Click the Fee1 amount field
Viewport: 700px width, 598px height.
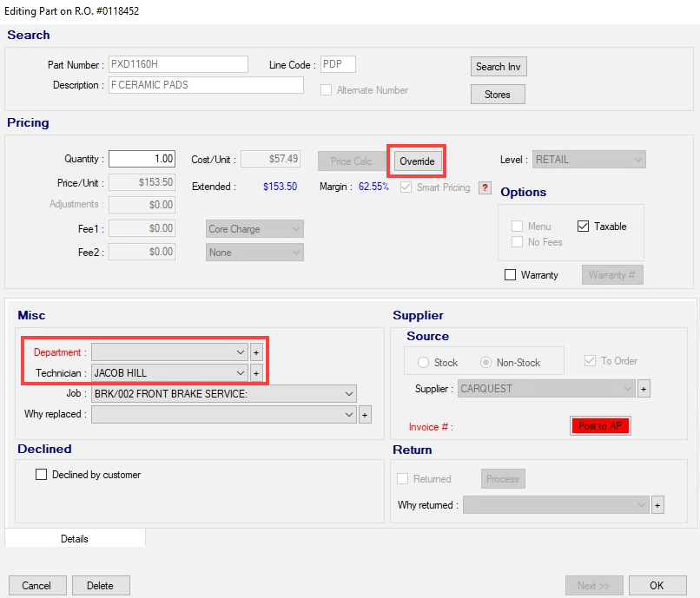point(142,228)
